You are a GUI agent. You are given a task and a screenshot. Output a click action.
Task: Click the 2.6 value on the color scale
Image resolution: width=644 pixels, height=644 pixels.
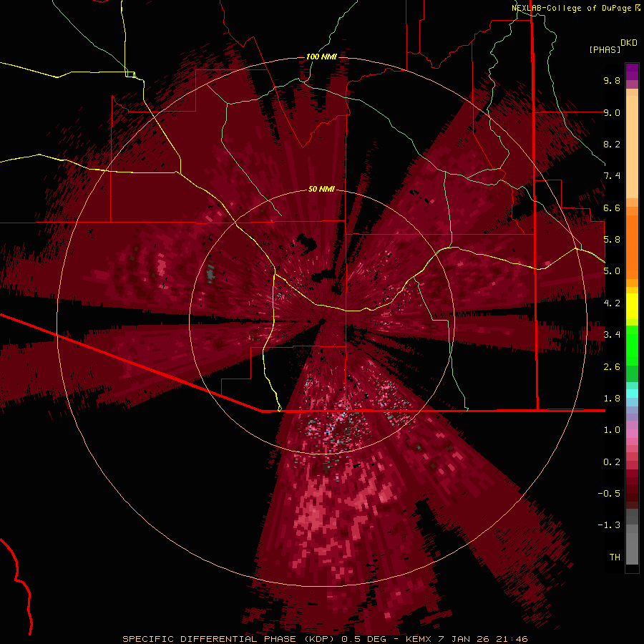[612, 367]
